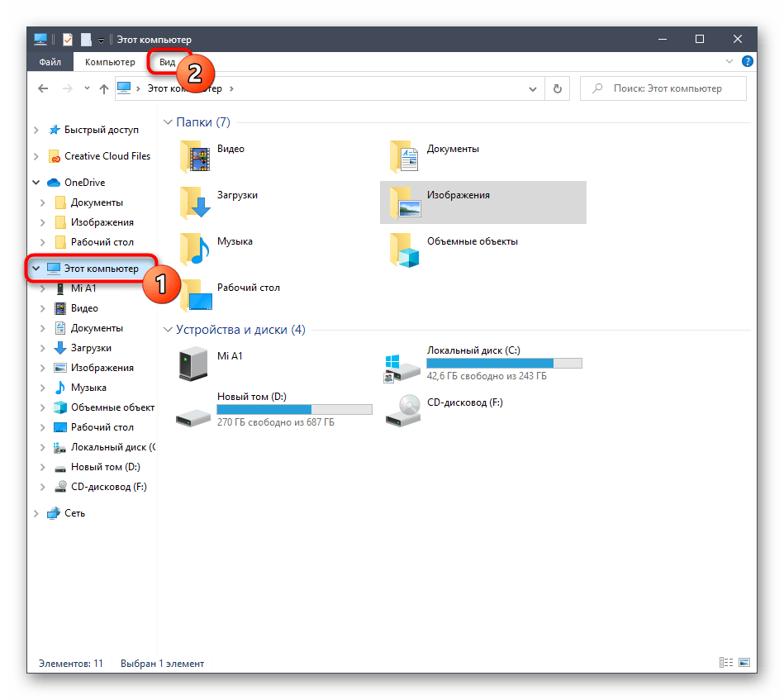Switch to details view in status bar
The width and height of the screenshot is (784, 700).
[726, 663]
